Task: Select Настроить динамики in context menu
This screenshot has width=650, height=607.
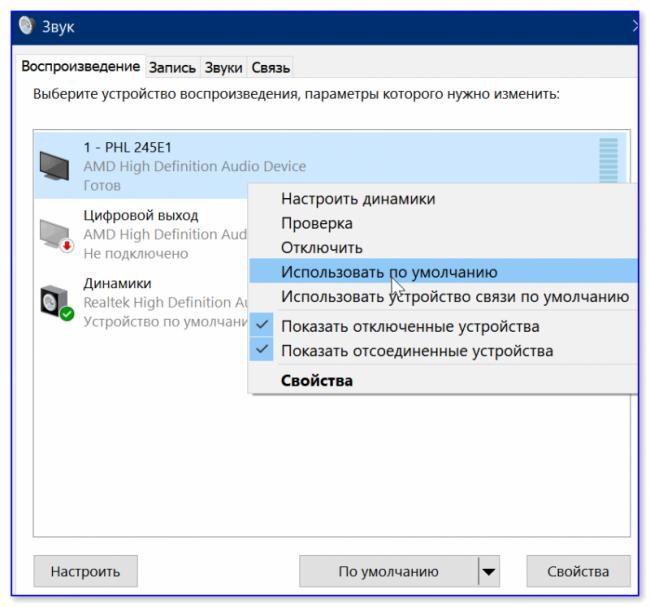Action: click(358, 199)
